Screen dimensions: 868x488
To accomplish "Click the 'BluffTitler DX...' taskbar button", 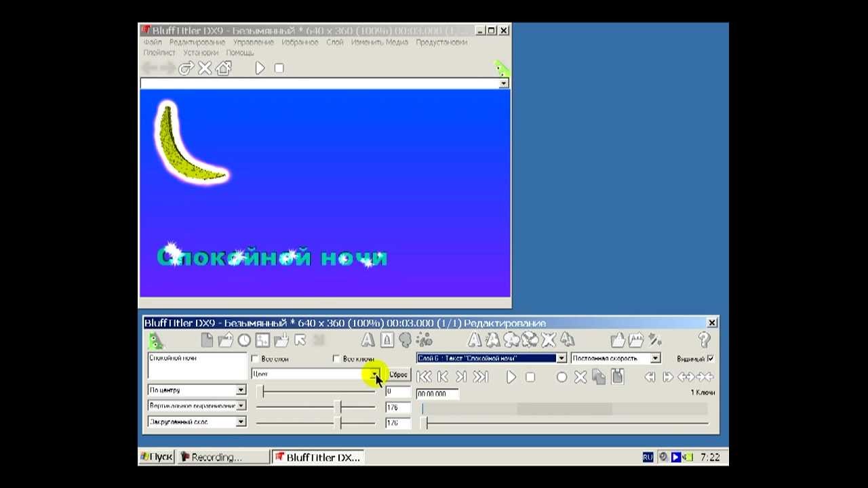I will click(317, 457).
